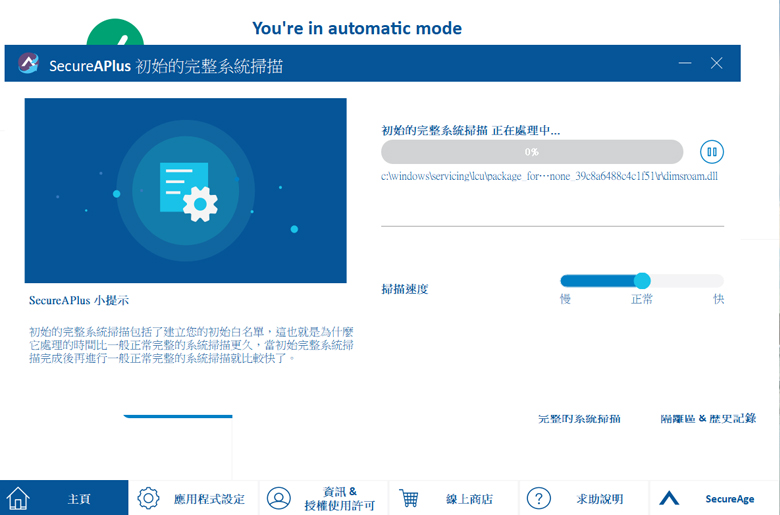Open 隔離區 & 歷史記錄 link
This screenshot has width=780, height=515.
pos(708,419)
